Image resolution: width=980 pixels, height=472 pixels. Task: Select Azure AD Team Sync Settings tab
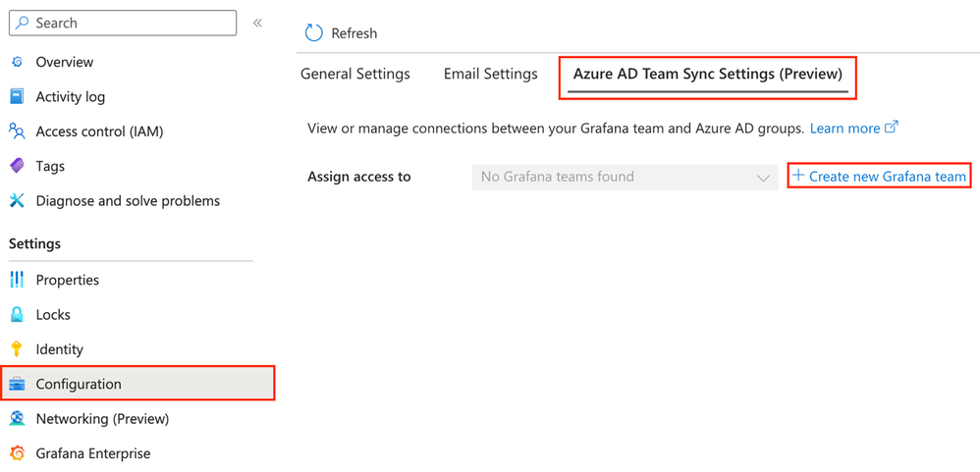[x=707, y=75]
